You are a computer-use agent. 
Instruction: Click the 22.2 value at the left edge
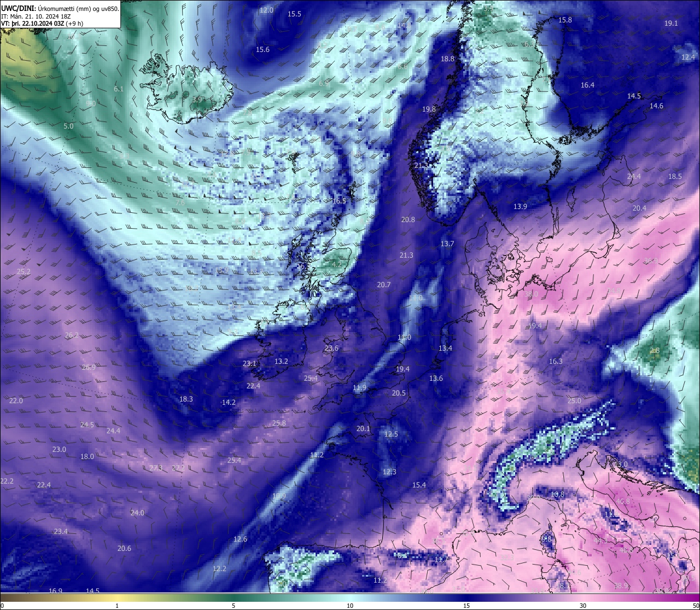point(7,481)
